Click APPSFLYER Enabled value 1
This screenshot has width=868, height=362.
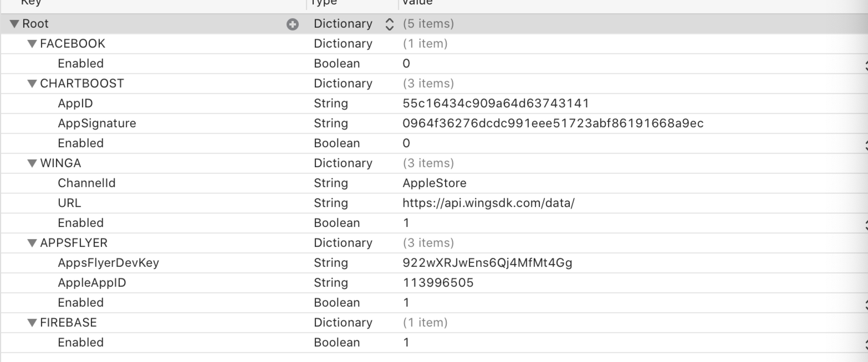[x=406, y=303]
